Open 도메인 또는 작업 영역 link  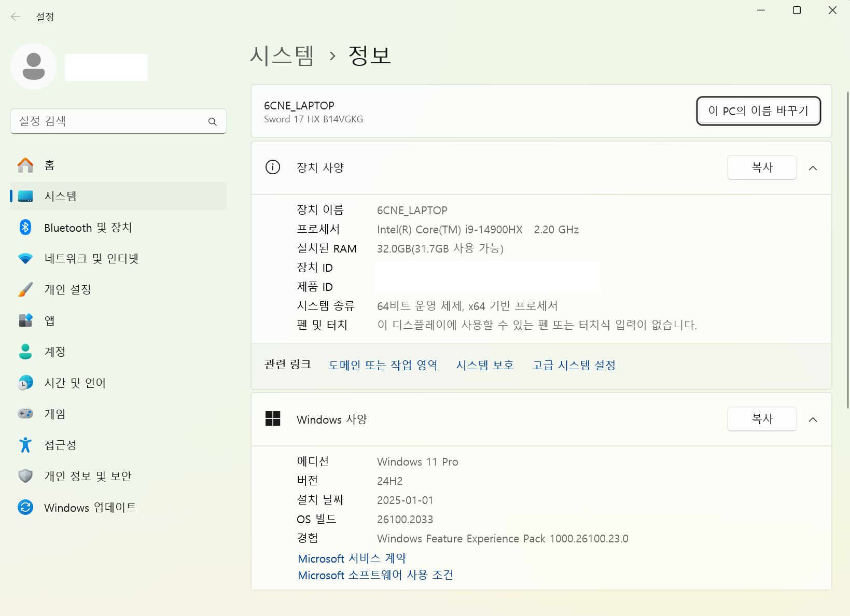point(383,365)
